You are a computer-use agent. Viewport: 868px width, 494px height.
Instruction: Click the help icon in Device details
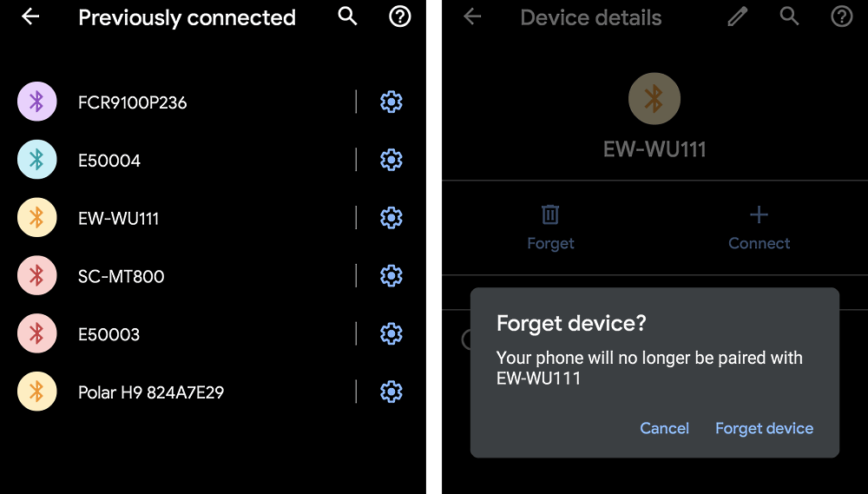(x=841, y=16)
